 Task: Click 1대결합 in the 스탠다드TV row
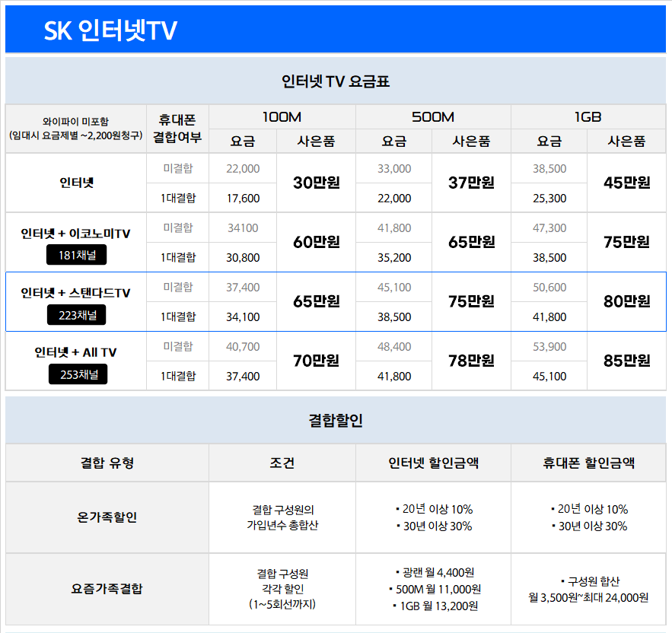(x=178, y=316)
